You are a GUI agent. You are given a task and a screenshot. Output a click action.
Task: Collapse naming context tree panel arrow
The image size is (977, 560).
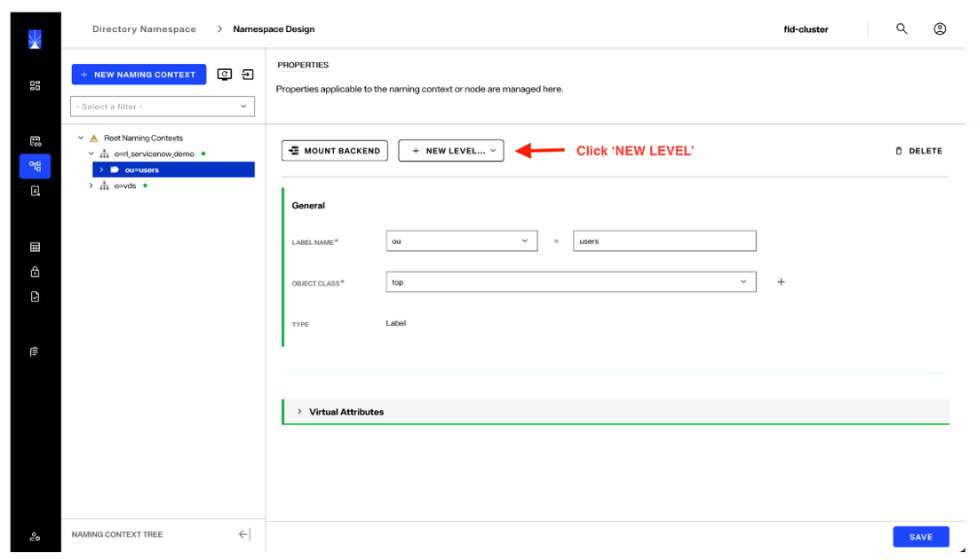click(244, 534)
